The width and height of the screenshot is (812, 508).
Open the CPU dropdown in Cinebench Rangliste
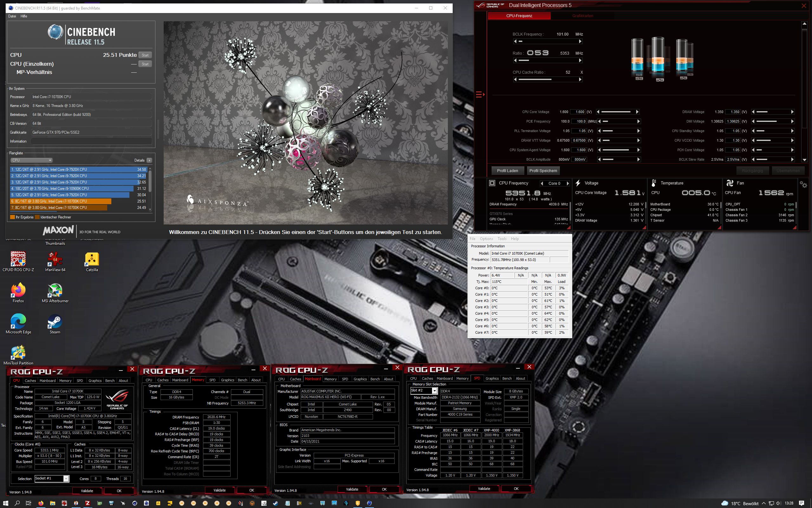point(31,160)
